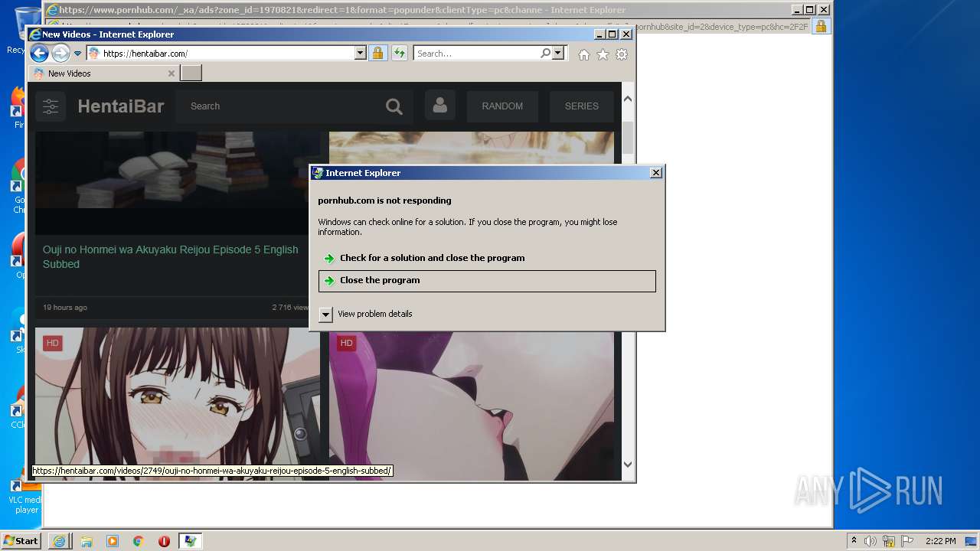
Task: Close the not responding dialog
Action: pos(655,173)
